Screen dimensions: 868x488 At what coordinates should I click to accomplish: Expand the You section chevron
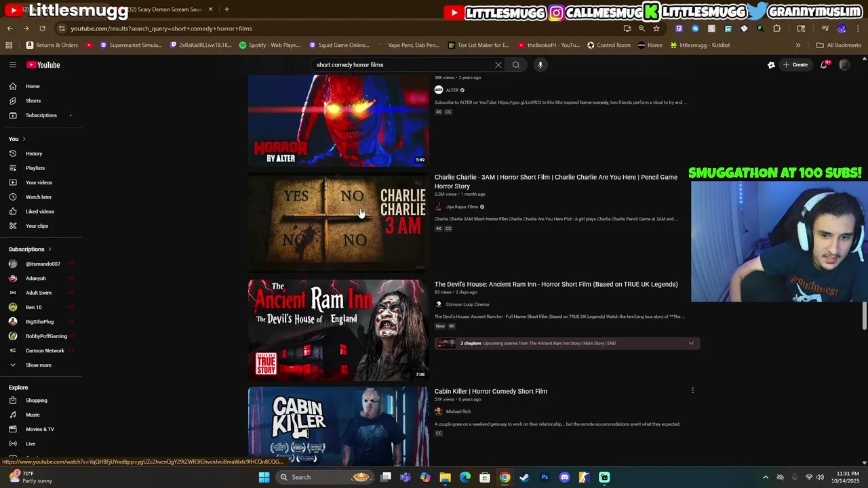coord(24,139)
